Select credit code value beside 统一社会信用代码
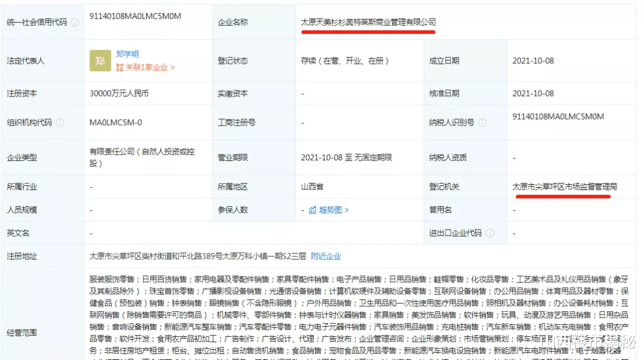 (135, 16)
